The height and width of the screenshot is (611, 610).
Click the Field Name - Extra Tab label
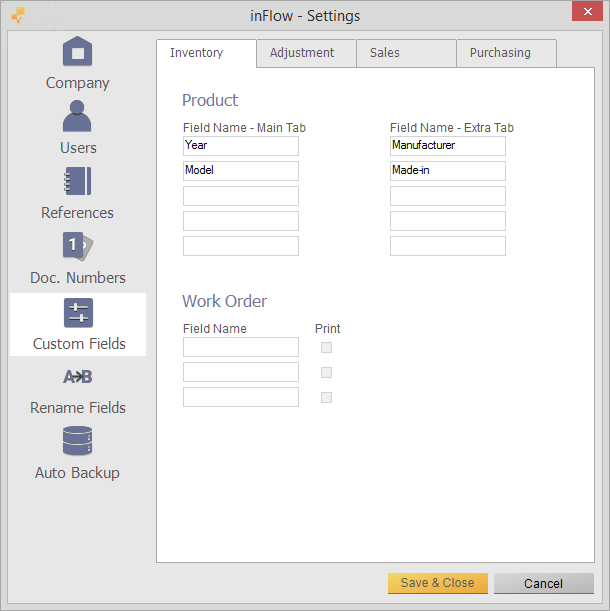[x=452, y=127]
